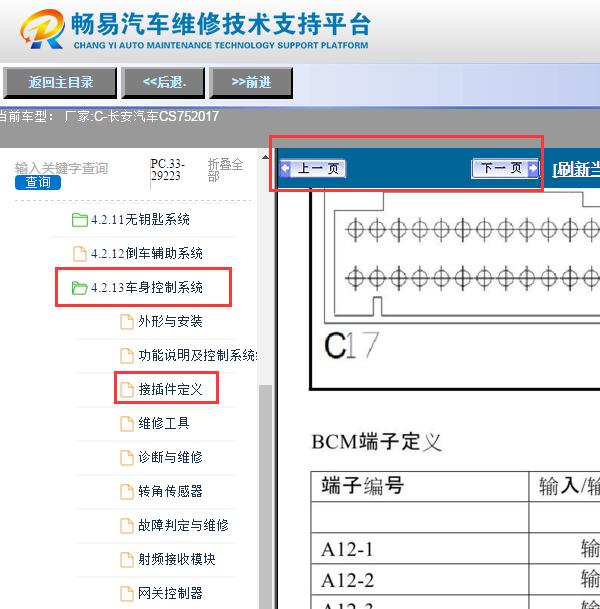
Task: Click the 刷新 refresh link
Action: pyautogui.click(x=576, y=169)
